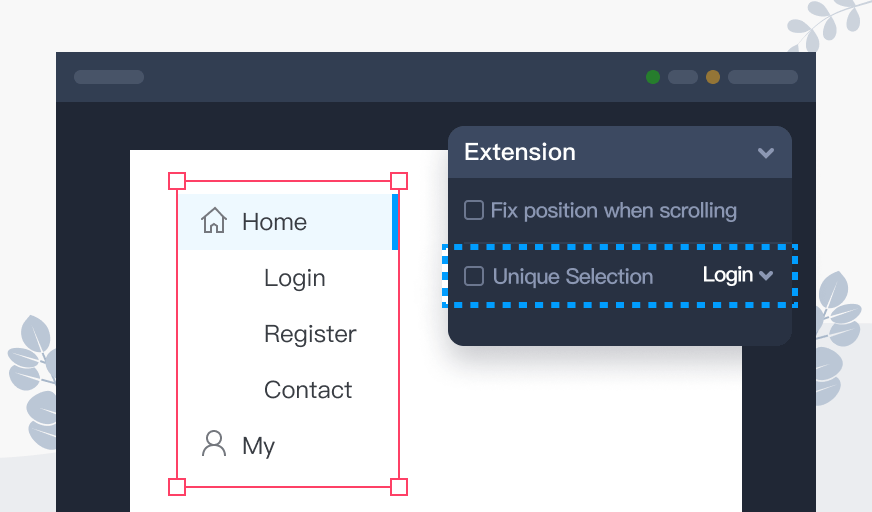Collapse the Extension panel chevron
Screen dimensions: 872x512
766,153
